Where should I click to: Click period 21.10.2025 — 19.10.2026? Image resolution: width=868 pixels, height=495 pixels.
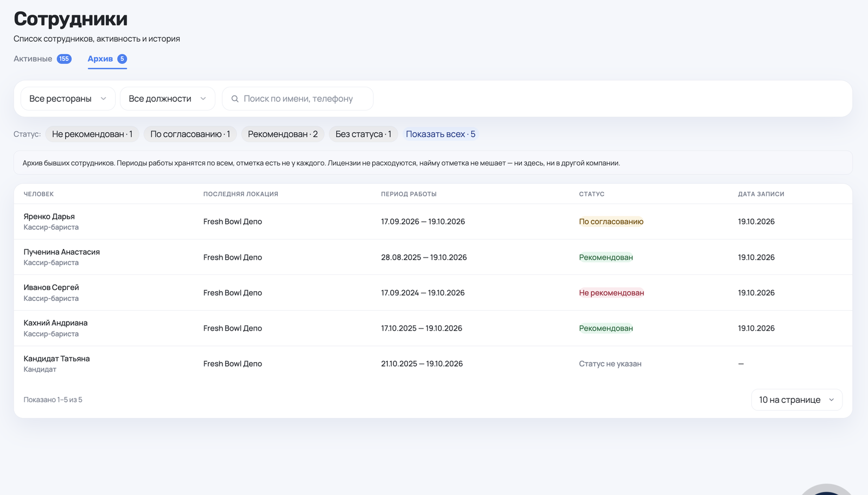pyautogui.click(x=422, y=364)
